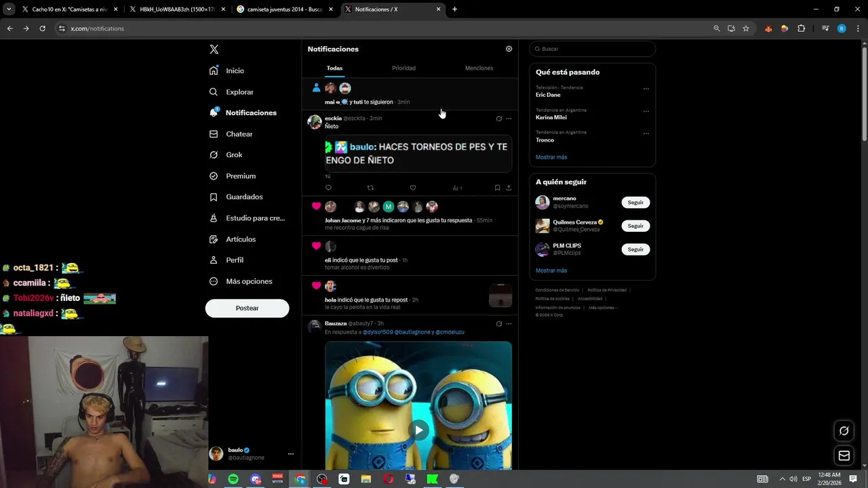Play the Minions video

[x=418, y=430]
